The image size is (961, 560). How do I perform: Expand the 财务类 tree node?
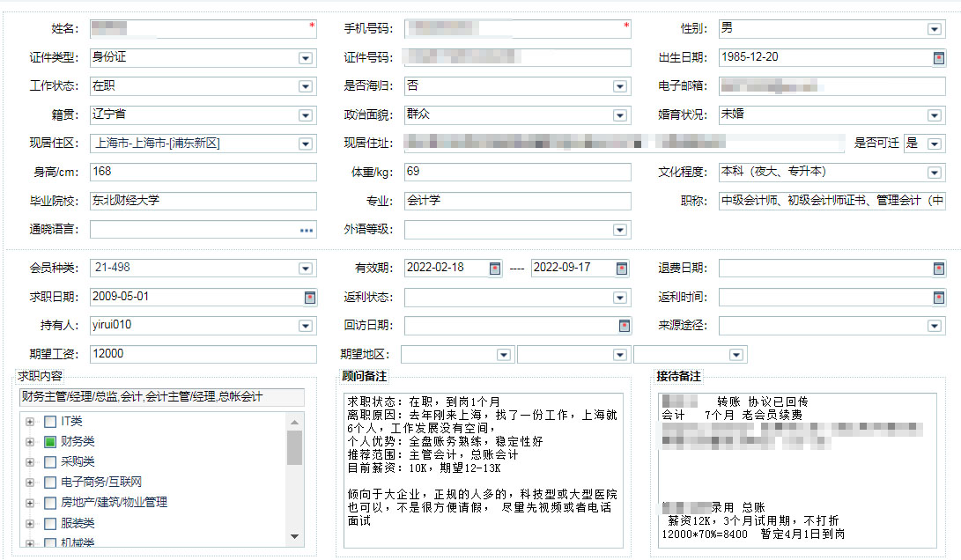[x=29, y=442]
